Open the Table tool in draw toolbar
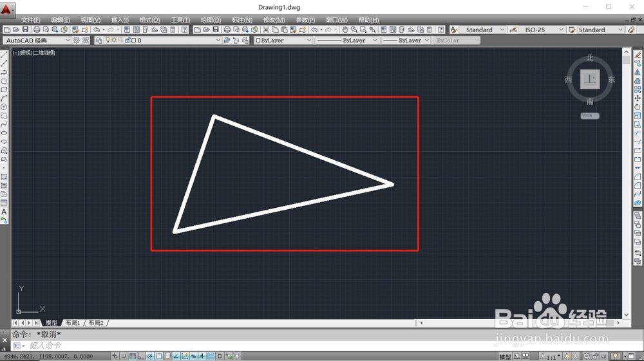The height and width of the screenshot is (361, 644). tap(4, 203)
